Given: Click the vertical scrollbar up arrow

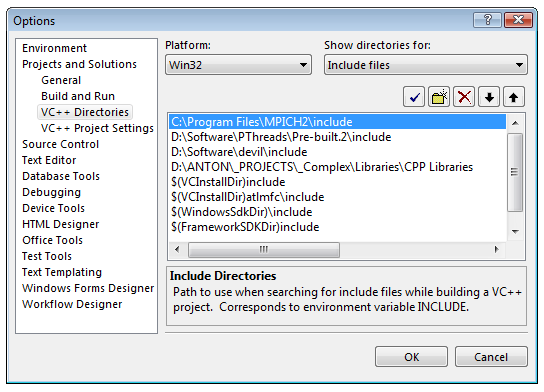Looking at the screenshot, I should [515, 123].
